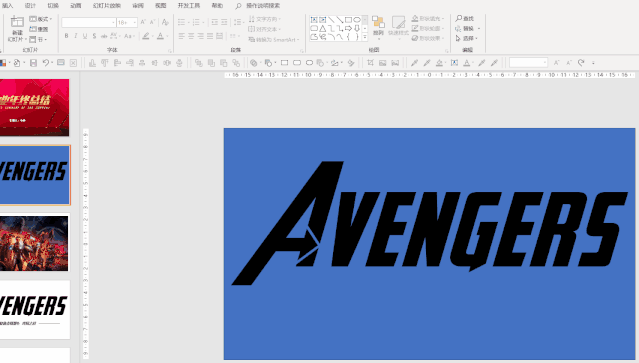
Task: Select the red title slide thumbnail
Action: pos(34,108)
